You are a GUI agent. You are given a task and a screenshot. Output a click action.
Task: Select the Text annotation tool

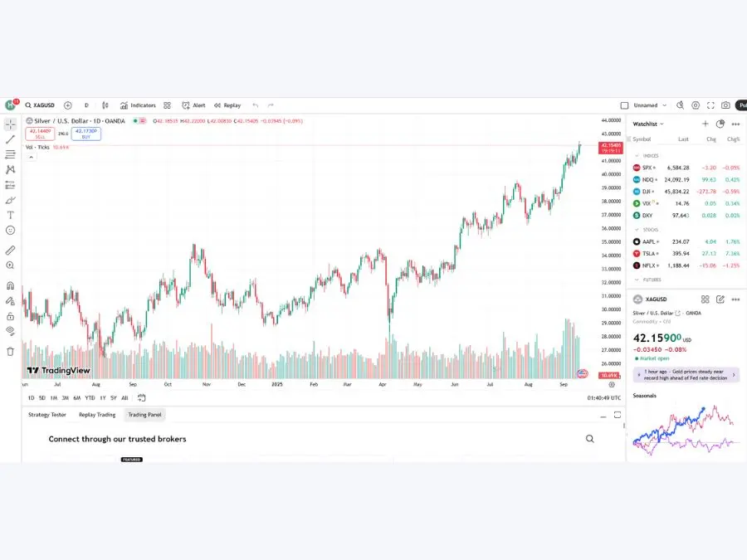point(10,215)
